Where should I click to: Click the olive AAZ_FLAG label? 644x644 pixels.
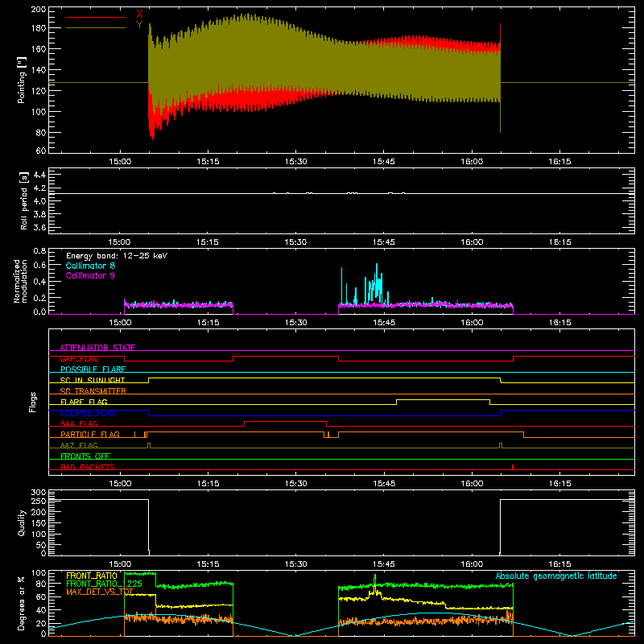[79, 445]
